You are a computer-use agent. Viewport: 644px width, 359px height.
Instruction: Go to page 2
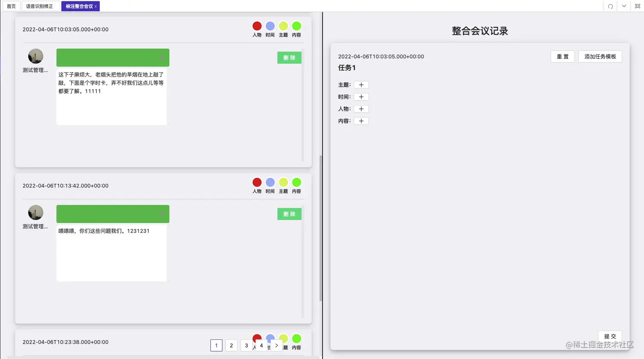[x=231, y=345]
